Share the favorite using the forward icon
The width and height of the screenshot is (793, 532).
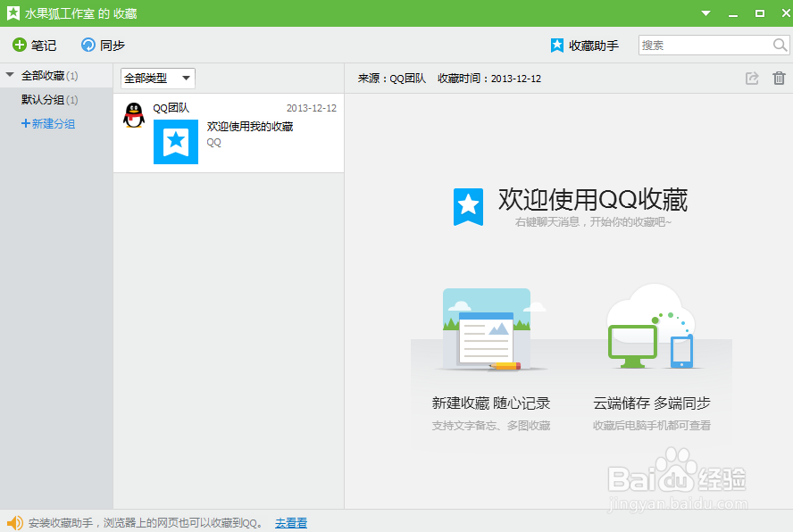tap(752, 79)
